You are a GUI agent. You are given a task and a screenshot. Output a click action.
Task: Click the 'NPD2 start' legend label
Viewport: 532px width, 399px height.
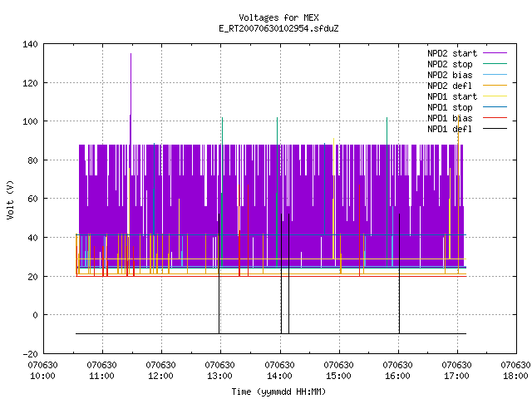coord(452,53)
